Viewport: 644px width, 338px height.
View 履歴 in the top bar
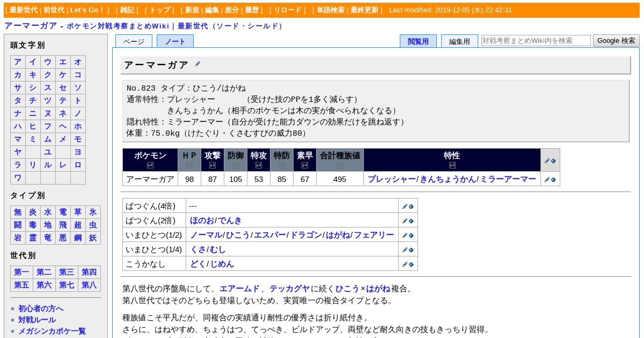(x=252, y=10)
